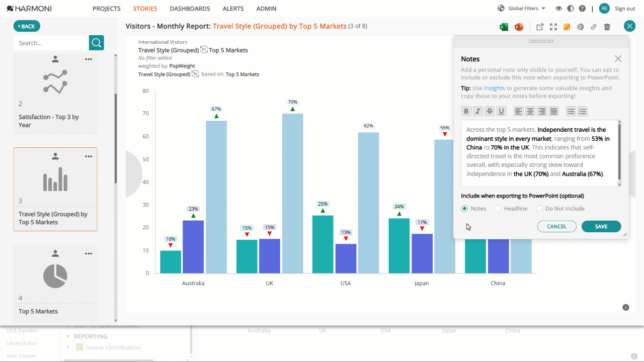644x362 pixels.
Task: Center-align the note text
Action: (530, 112)
